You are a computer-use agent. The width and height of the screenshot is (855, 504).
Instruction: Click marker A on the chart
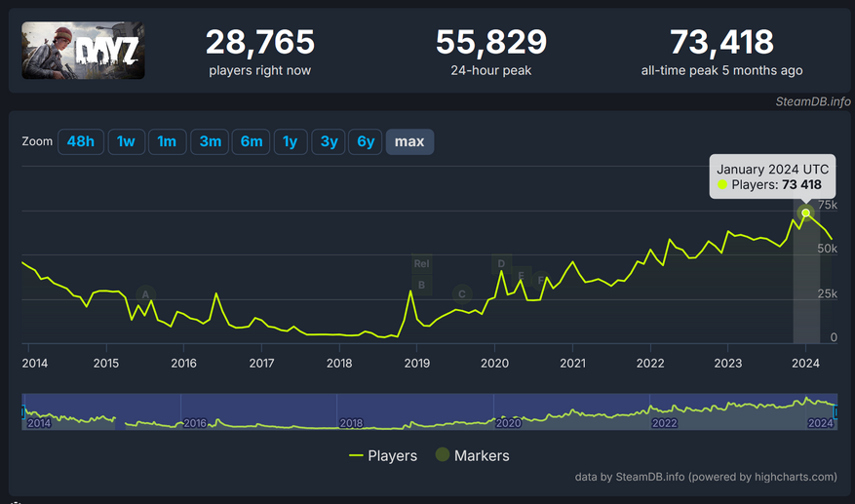[145, 294]
